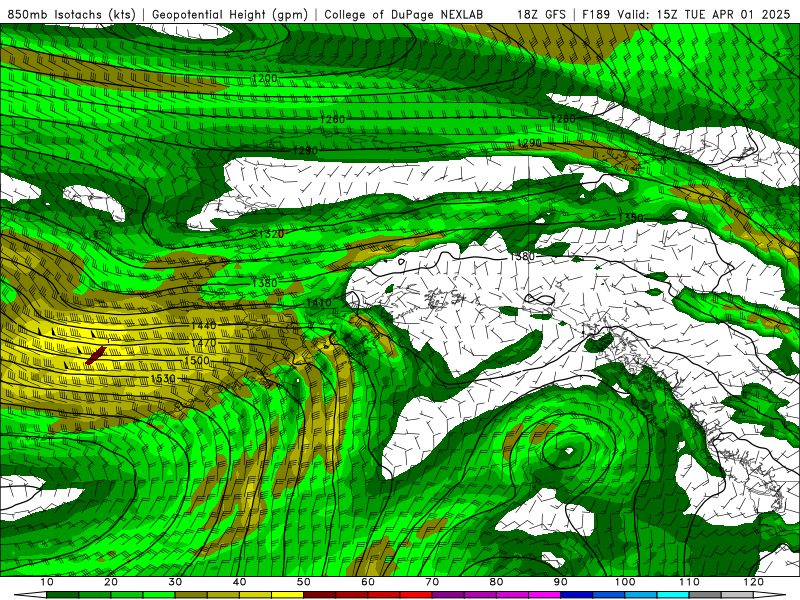Click the 1470 height contour label

pyautogui.click(x=204, y=343)
